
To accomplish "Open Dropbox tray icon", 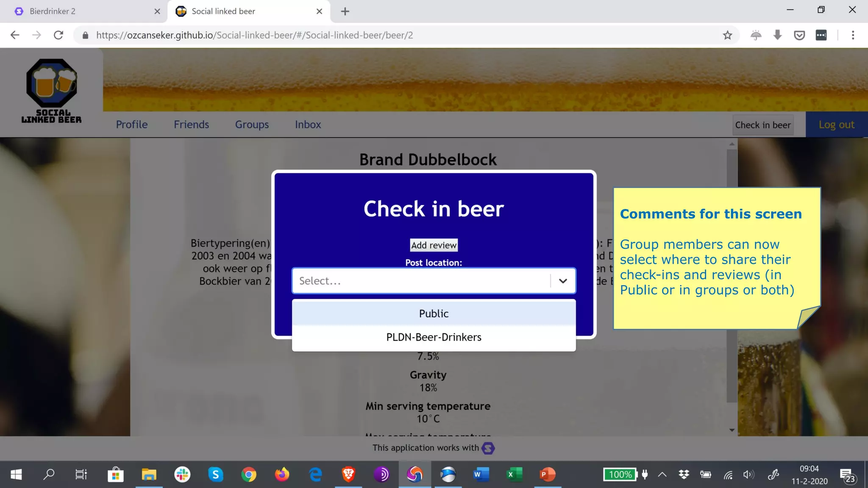I will [684, 474].
